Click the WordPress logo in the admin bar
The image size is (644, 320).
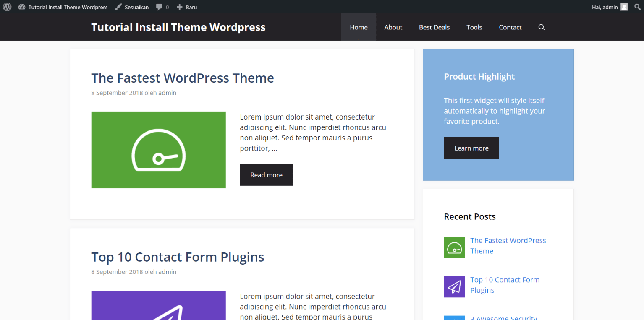pos(7,7)
